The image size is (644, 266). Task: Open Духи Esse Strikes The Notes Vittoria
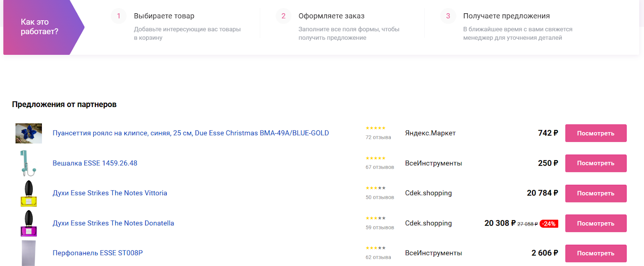coord(110,193)
